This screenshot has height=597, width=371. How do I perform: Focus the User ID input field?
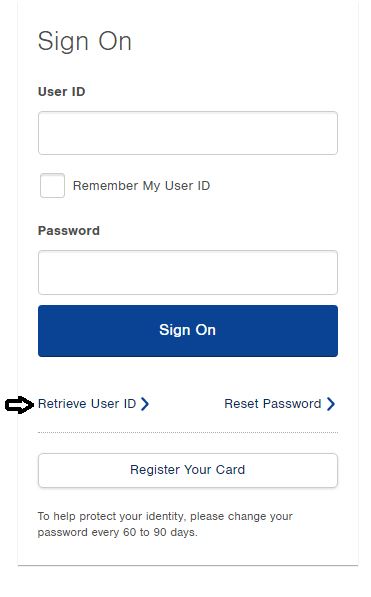click(x=188, y=133)
